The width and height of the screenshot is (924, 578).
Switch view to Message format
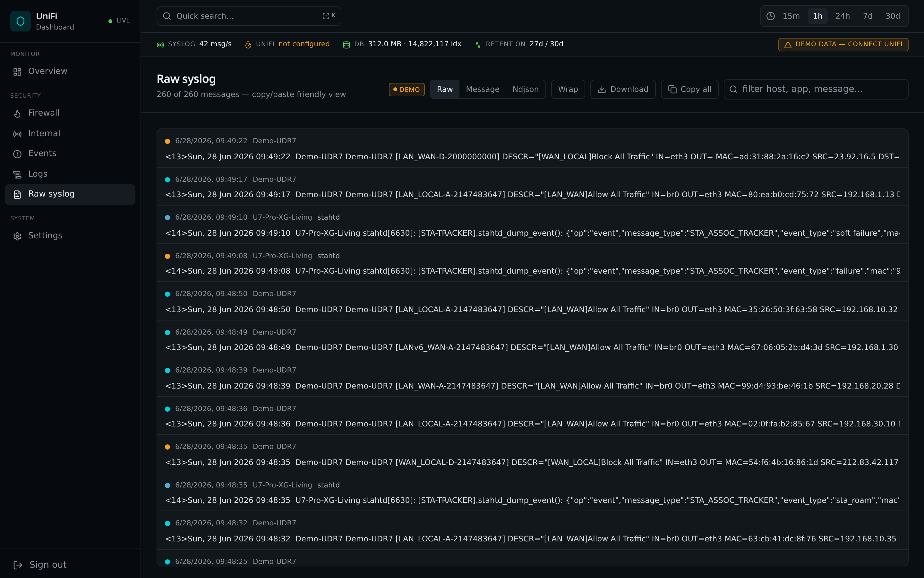483,89
